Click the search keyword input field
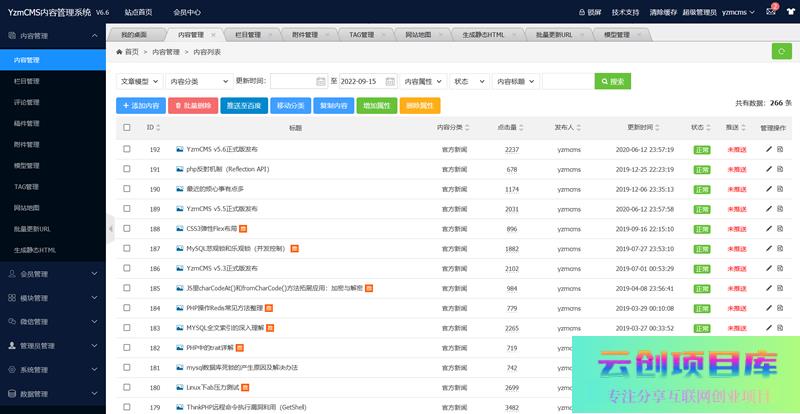This screenshot has height=414, width=800. click(x=566, y=81)
